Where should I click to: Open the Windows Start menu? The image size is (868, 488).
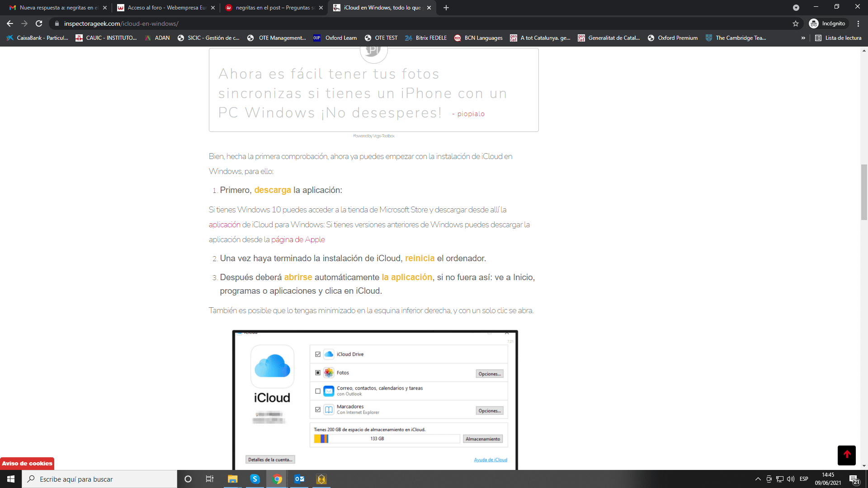[11, 479]
